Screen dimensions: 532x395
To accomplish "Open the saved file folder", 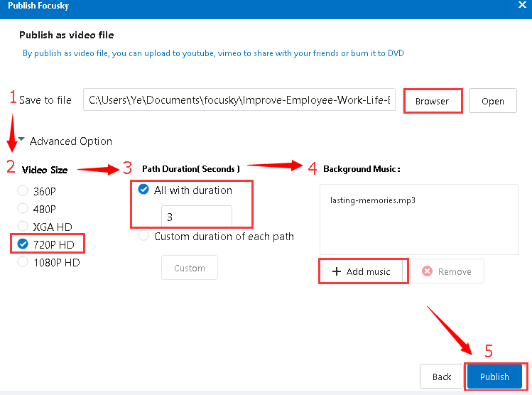I will pos(493,101).
